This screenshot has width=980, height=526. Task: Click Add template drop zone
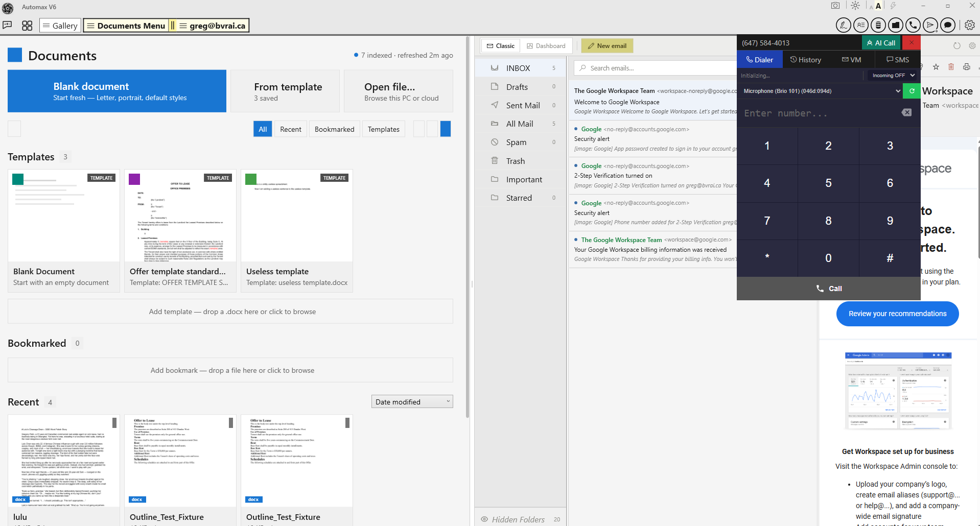click(230, 312)
